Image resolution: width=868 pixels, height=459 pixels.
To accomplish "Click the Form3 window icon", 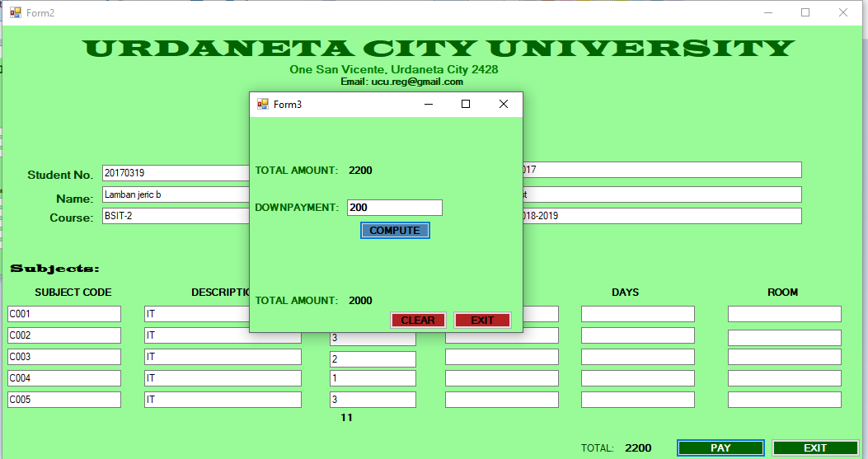I will pyautogui.click(x=263, y=104).
